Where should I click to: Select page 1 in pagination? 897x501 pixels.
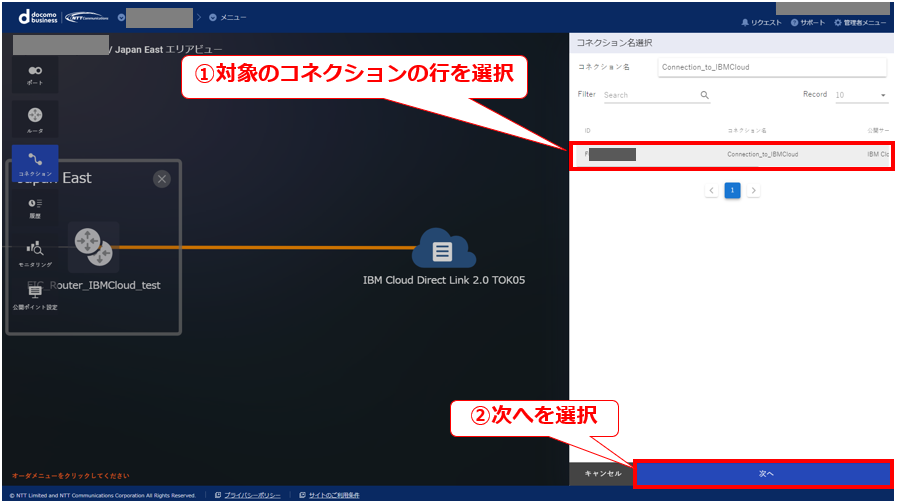tap(732, 190)
